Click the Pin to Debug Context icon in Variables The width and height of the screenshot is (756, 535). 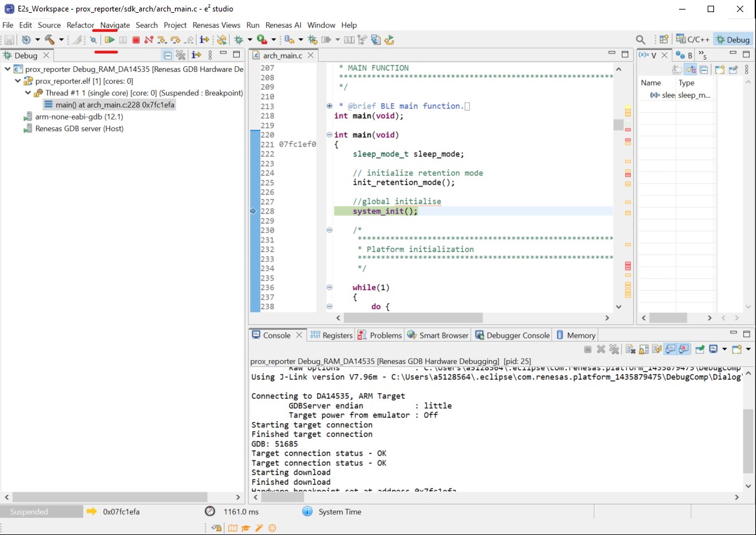(x=733, y=69)
